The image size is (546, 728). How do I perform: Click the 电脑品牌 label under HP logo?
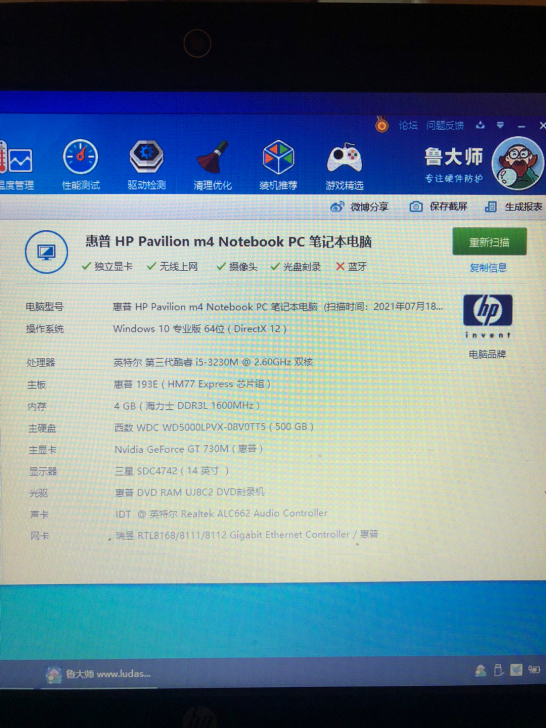point(487,354)
